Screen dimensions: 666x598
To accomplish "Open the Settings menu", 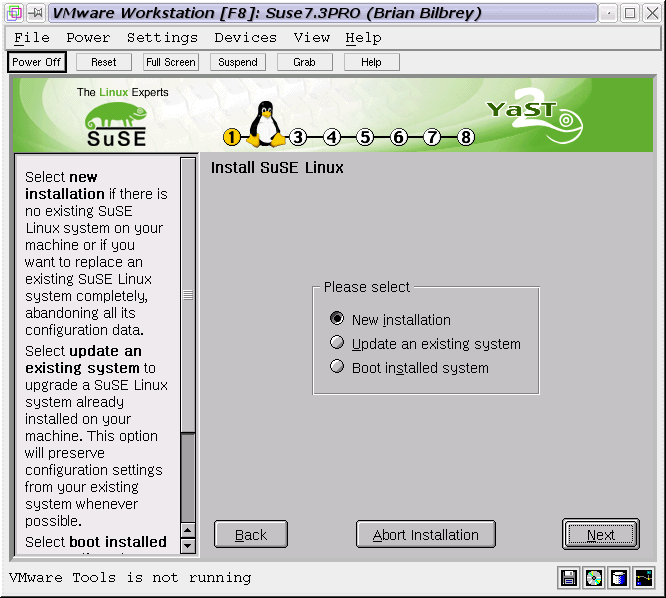I will click(162, 38).
